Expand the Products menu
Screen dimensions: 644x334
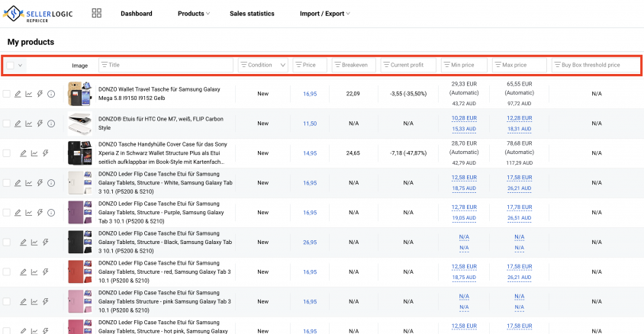click(x=194, y=14)
